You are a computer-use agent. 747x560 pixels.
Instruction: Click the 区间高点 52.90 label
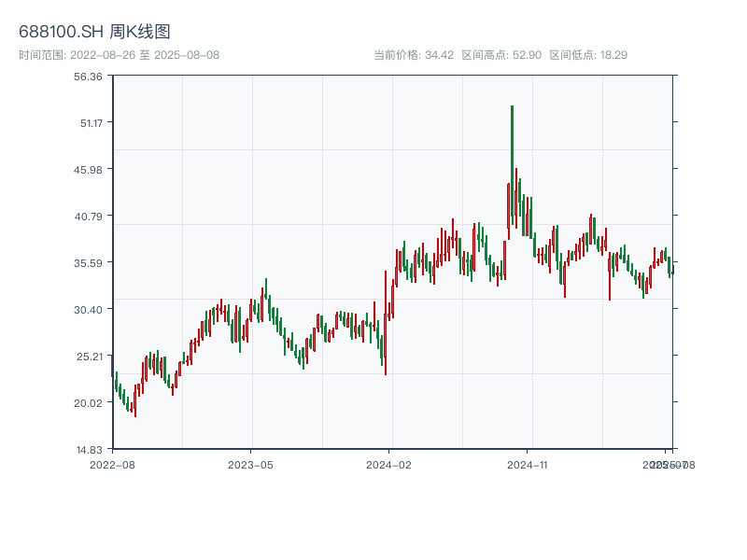pyautogui.click(x=501, y=55)
